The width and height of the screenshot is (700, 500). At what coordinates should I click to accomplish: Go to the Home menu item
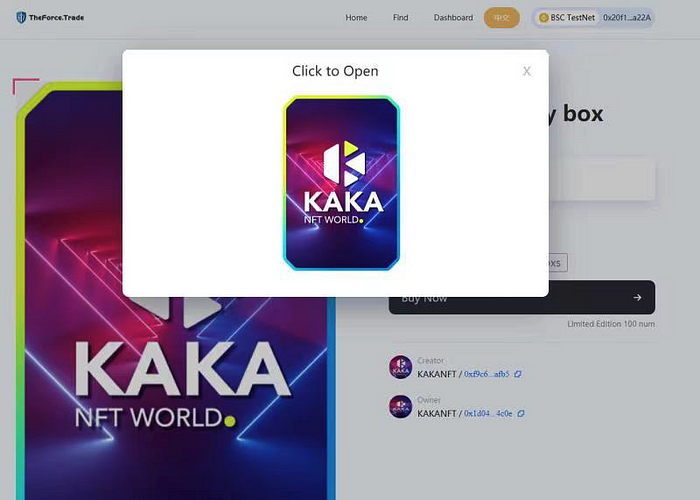(356, 17)
